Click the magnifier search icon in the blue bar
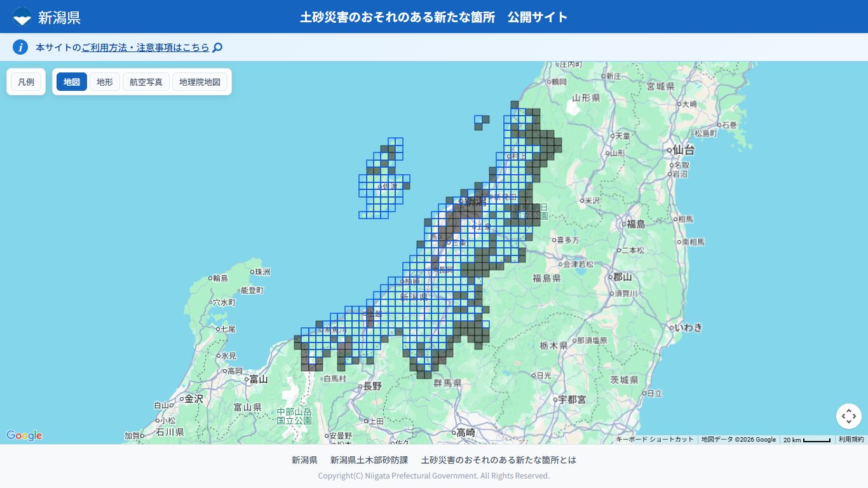The image size is (868, 488). tap(217, 47)
